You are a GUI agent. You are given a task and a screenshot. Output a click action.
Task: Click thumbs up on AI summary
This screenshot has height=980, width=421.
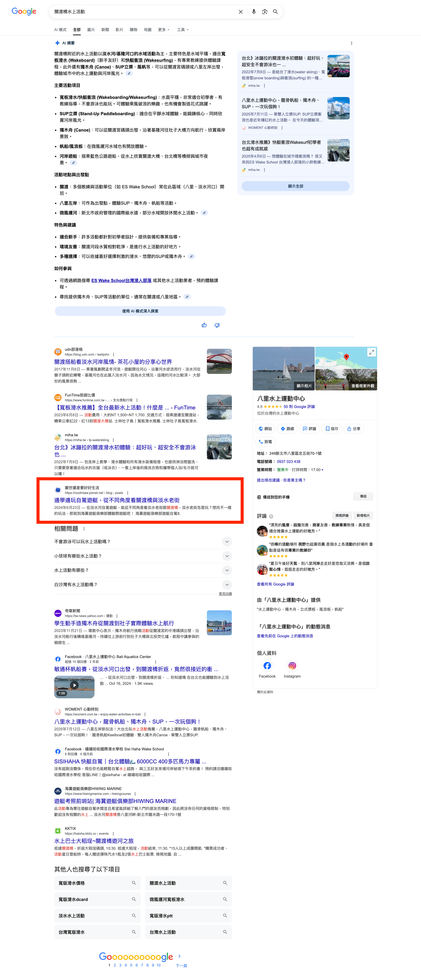(x=204, y=325)
